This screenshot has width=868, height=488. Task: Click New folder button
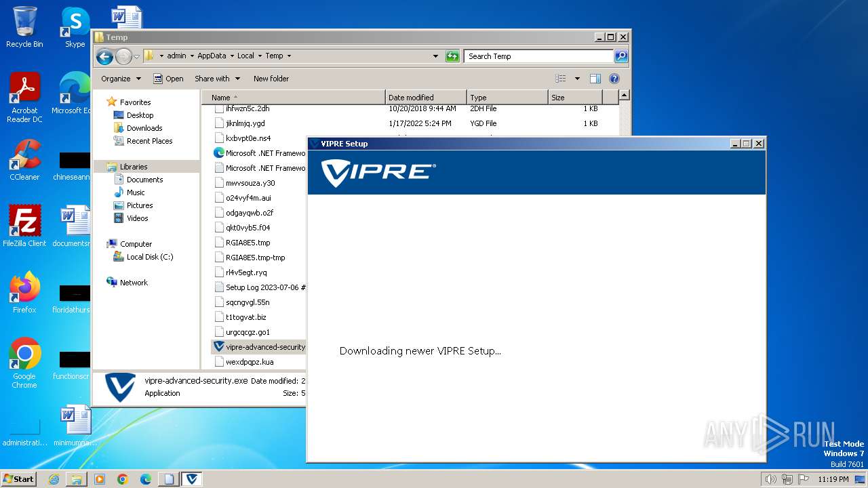click(x=271, y=79)
